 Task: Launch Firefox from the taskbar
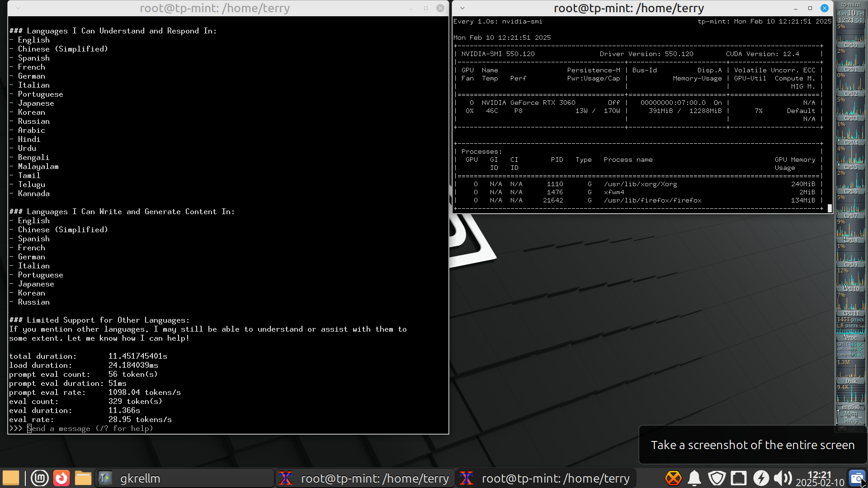(61, 478)
